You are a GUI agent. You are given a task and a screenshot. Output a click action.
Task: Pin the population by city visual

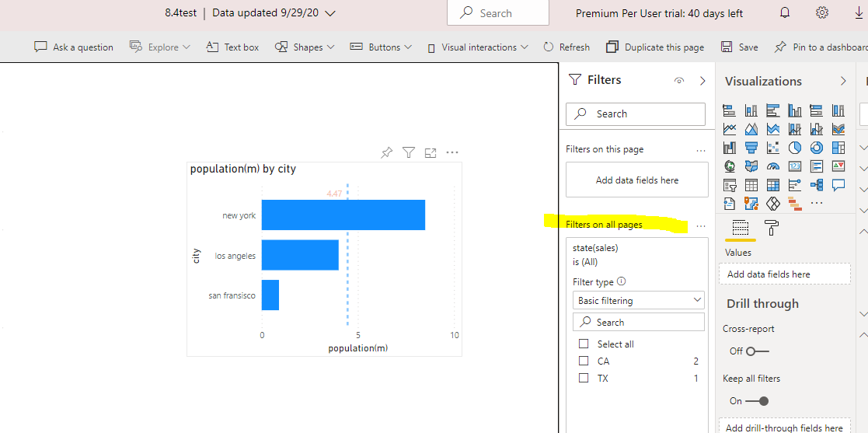387,152
